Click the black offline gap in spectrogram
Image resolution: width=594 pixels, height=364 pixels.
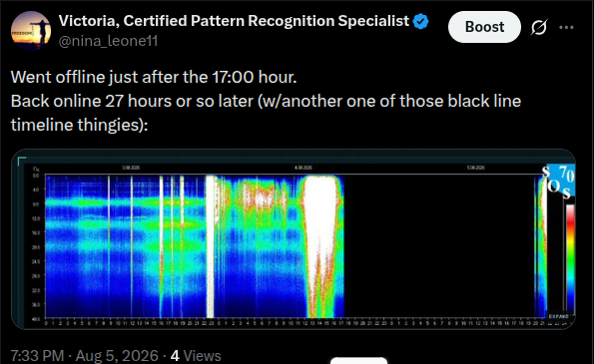coord(438,246)
